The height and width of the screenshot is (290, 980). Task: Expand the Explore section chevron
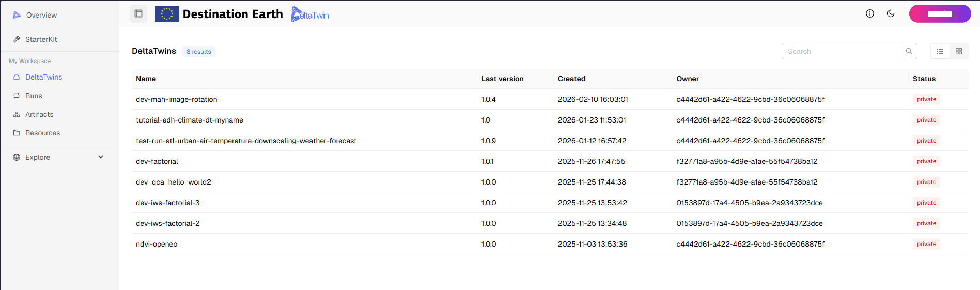(101, 157)
